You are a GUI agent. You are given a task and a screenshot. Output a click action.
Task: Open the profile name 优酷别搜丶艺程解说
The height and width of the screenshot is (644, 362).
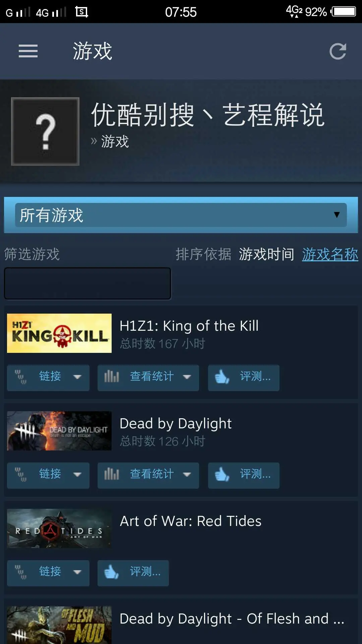(x=208, y=115)
